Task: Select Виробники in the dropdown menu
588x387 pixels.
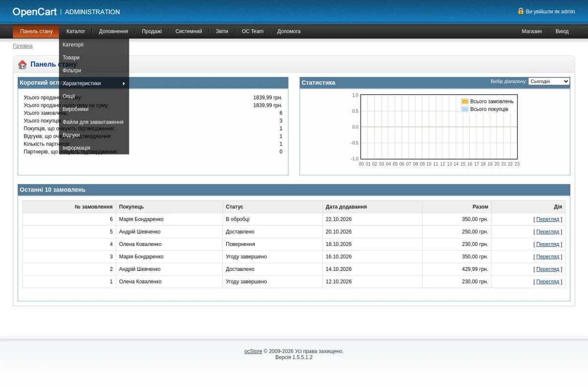Action: click(94, 109)
